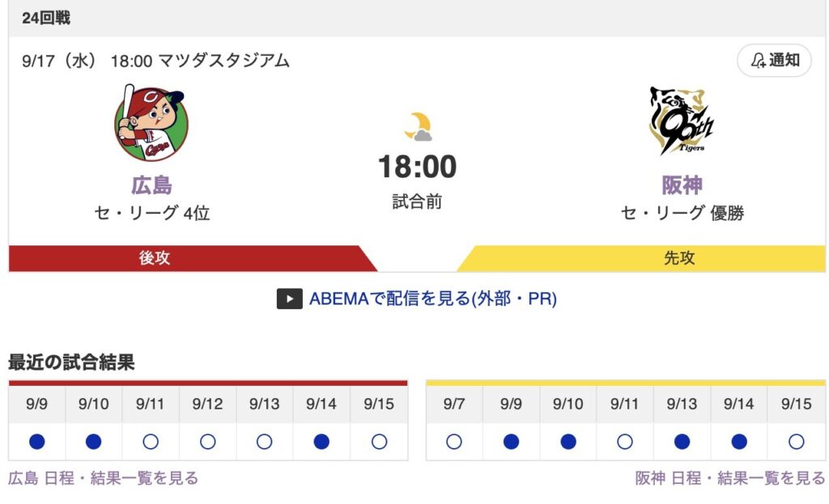
Task: Select Hanshin's 9/13 win result dot
Action: [682, 442]
